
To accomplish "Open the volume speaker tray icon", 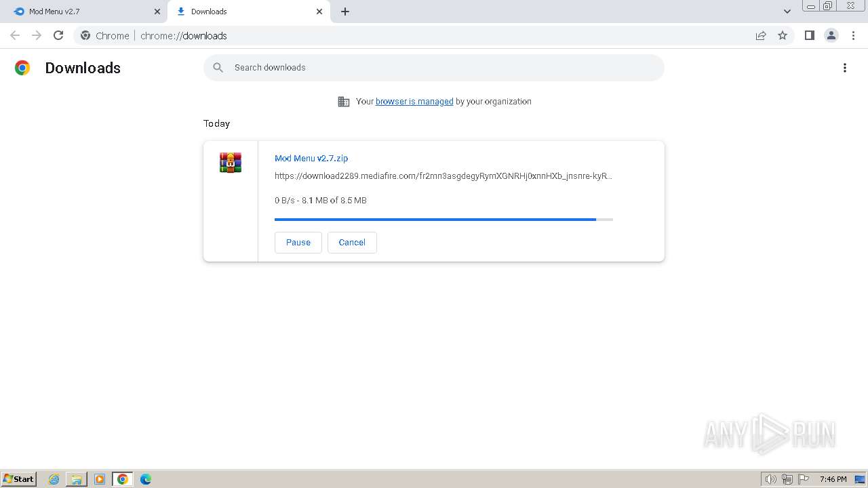I will (771, 479).
